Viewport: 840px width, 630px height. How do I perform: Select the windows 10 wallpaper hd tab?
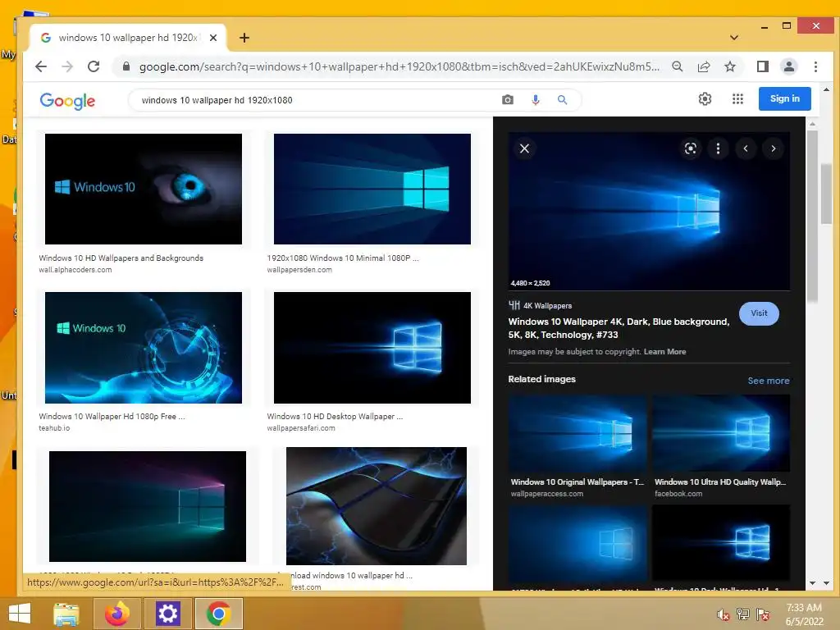(x=127, y=38)
